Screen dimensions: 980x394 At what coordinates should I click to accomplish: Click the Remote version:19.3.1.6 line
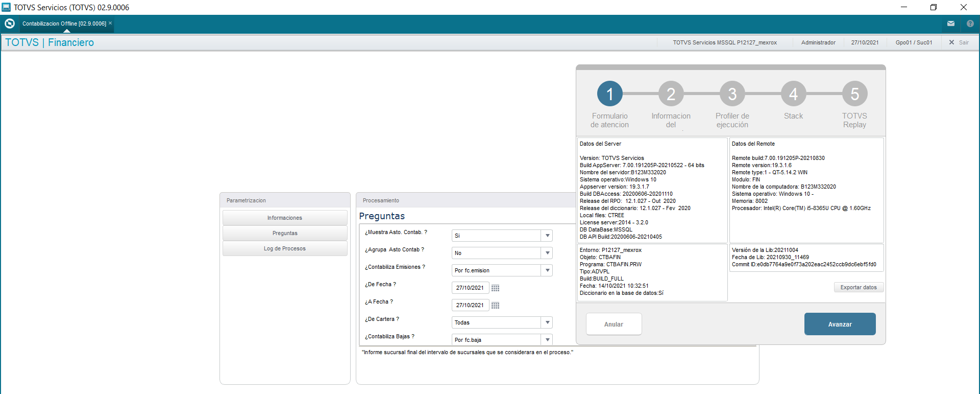click(762, 165)
